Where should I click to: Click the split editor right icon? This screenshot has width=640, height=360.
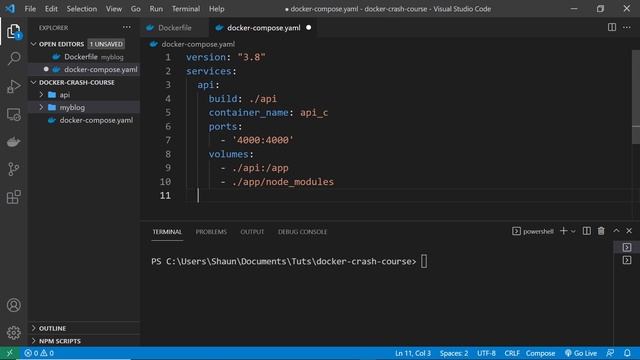coord(611,27)
